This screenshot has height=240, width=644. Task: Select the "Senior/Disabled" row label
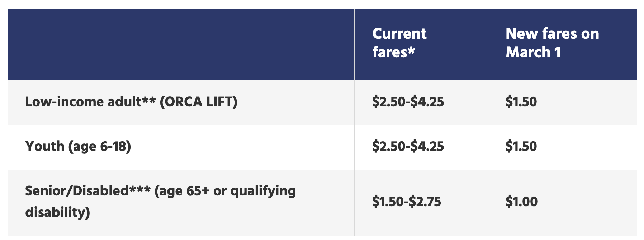77,191
